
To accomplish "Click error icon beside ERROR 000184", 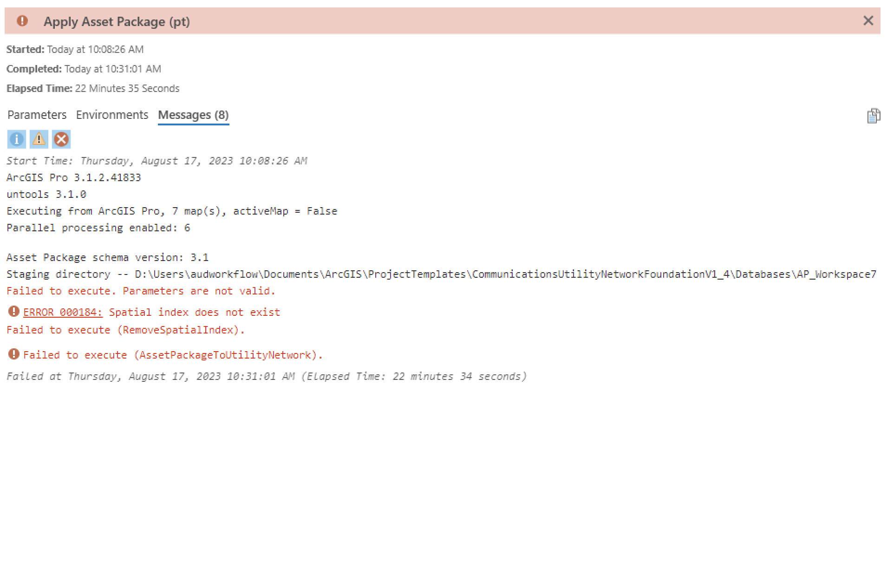I will click(14, 312).
